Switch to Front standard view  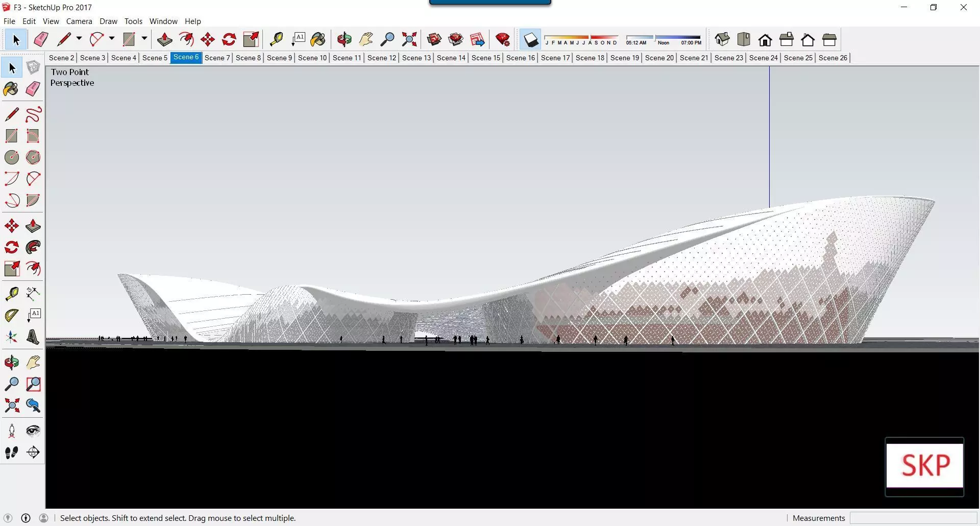(x=765, y=39)
